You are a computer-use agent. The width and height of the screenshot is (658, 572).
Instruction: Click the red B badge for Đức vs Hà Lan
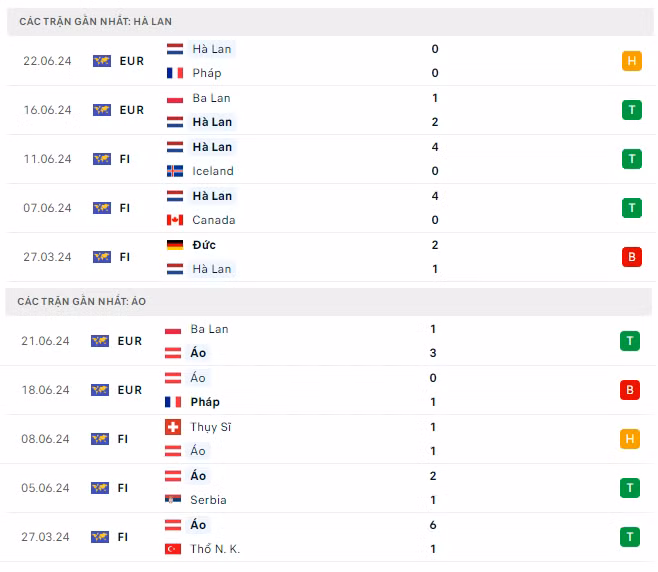point(632,257)
